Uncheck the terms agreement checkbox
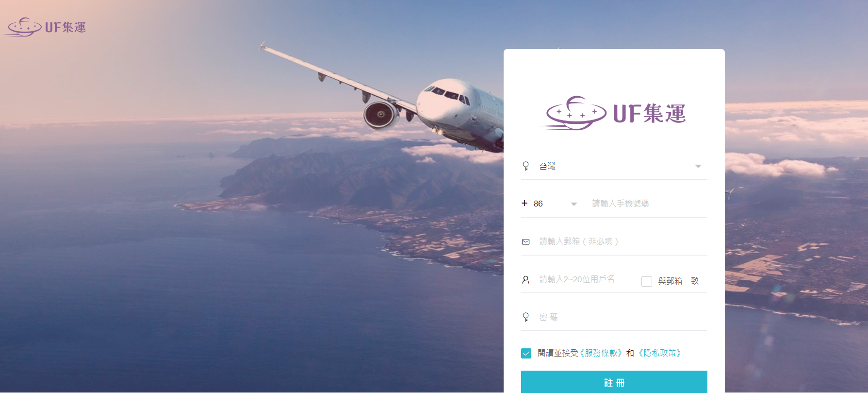Screen dimensions: 868x393 pyautogui.click(x=526, y=353)
